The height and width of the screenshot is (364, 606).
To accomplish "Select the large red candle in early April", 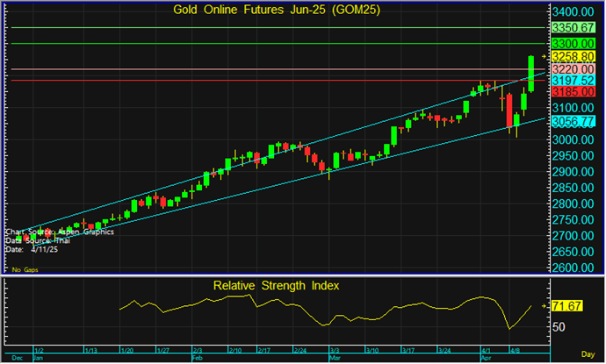I will (x=509, y=110).
